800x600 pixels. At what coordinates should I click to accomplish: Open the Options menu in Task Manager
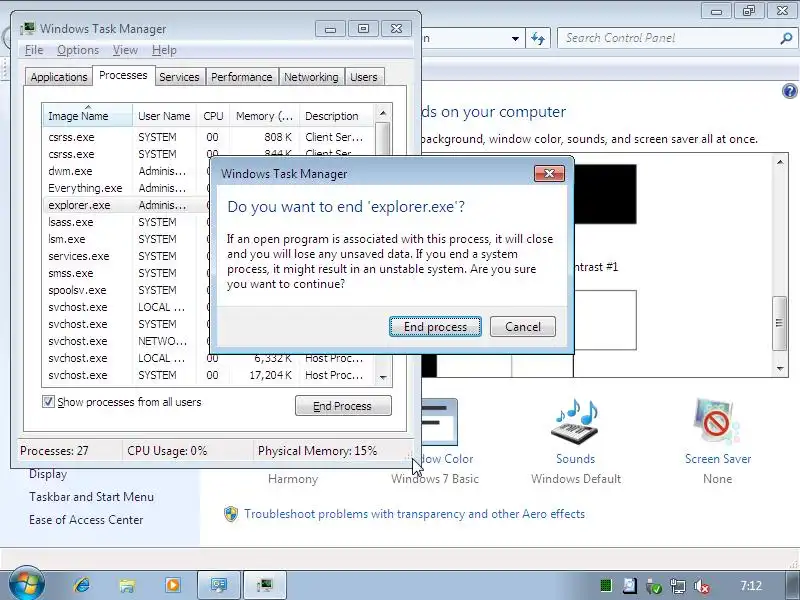tap(78, 50)
